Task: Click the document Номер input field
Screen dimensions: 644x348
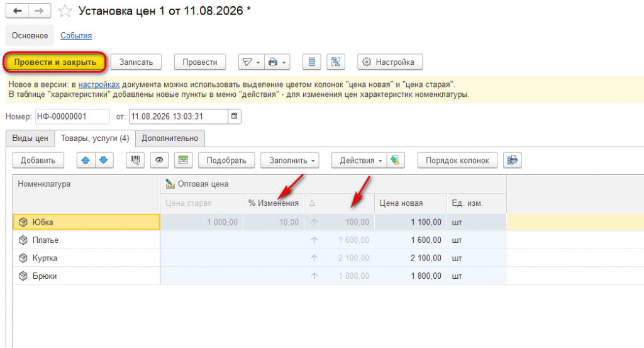Action: pos(72,116)
